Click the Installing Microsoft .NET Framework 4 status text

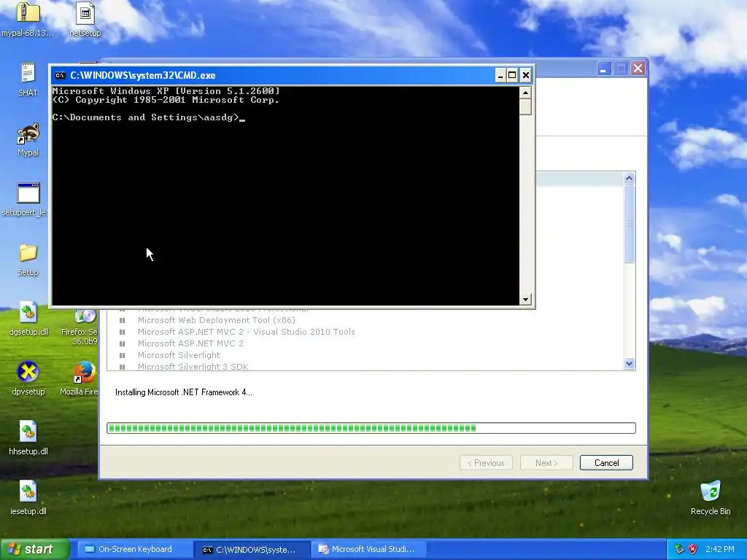(184, 392)
